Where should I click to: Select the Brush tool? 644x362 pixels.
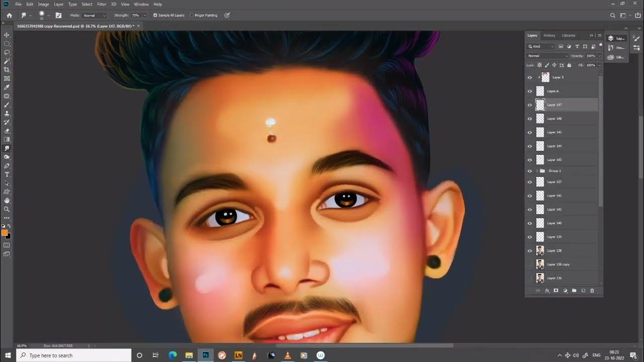coord(7,105)
